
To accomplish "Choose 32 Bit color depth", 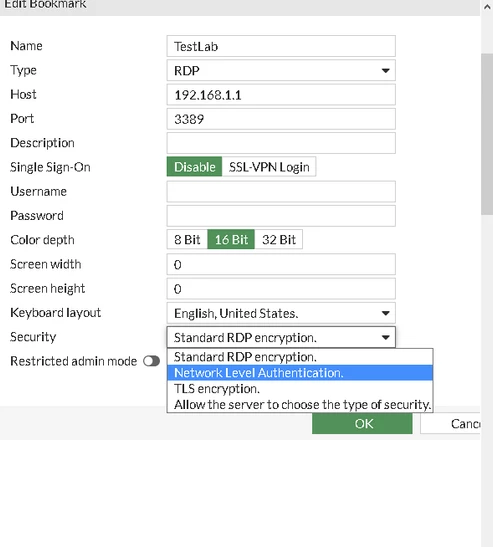I will pyautogui.click(x=279, y=240).
